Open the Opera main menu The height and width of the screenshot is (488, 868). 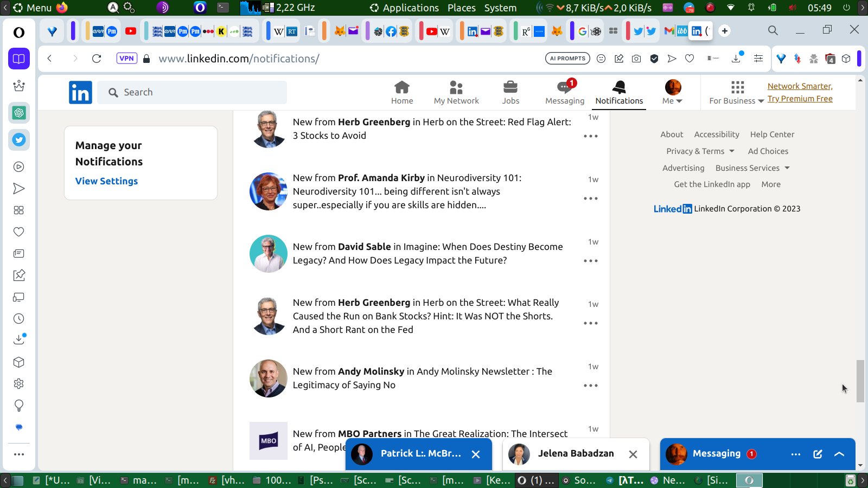(19, 33)
